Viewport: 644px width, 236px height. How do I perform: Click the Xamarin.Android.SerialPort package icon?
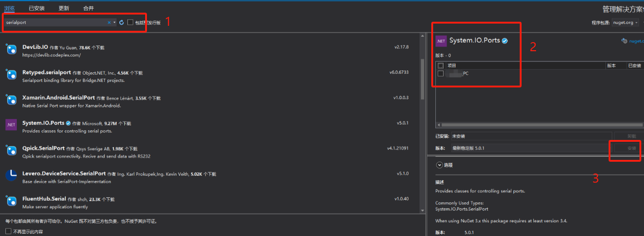point(11,100)
